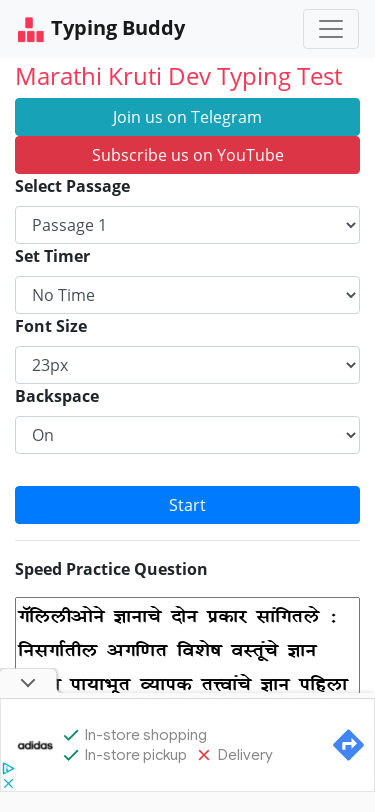The image size is (375, 812).
Task: Click Subscribe us on YouTube button
Action: 188,155
